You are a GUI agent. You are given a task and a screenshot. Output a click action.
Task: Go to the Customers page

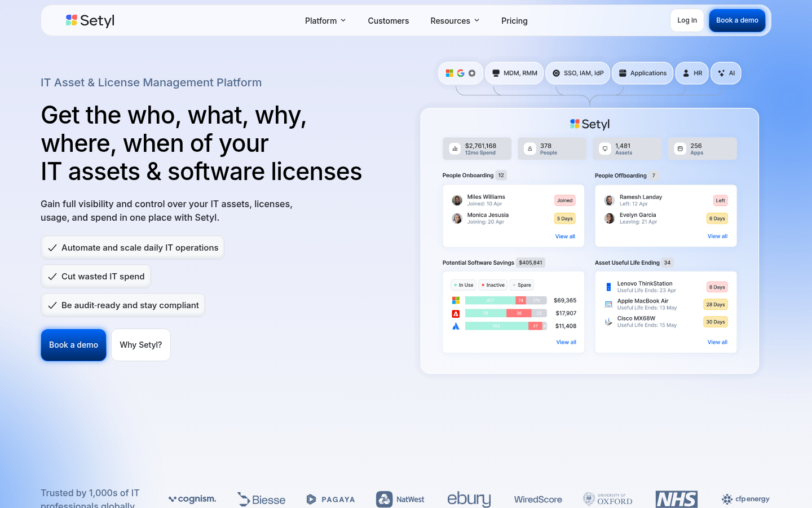point(389,20)
